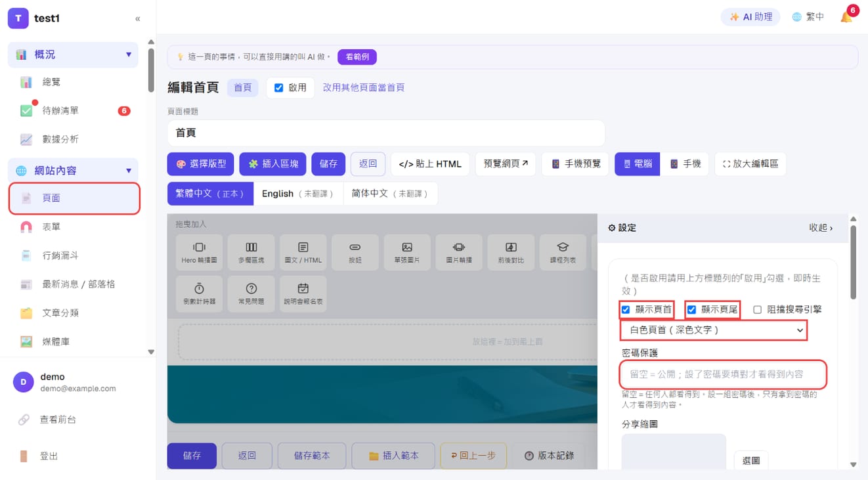Toggle the 啟用 checkbox

pyautogui.click(x=278, y=88)
